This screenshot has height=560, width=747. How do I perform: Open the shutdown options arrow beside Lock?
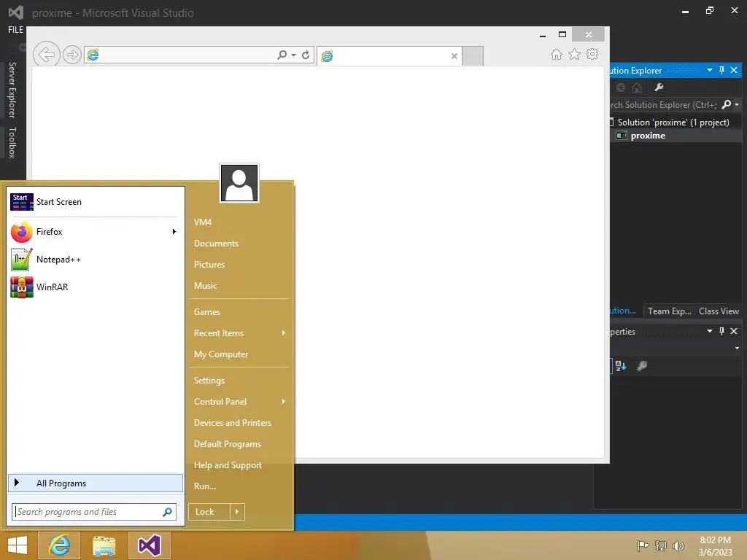point(237,512)
